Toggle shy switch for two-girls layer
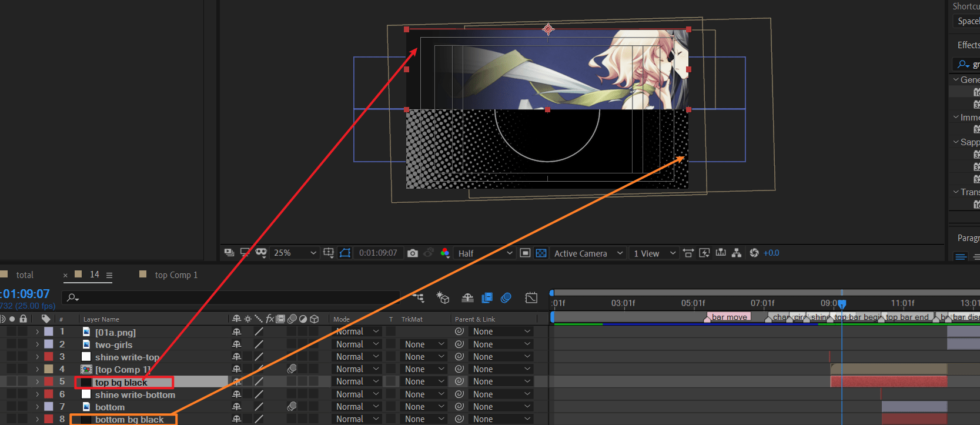The image size is (980, 425). tap(236, 344)
